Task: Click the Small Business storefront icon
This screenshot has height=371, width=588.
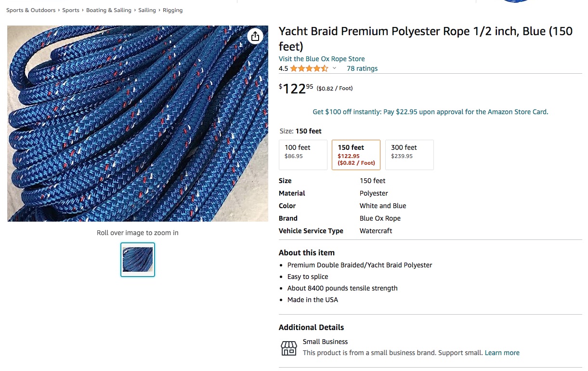Action: (x=289, y=347)
